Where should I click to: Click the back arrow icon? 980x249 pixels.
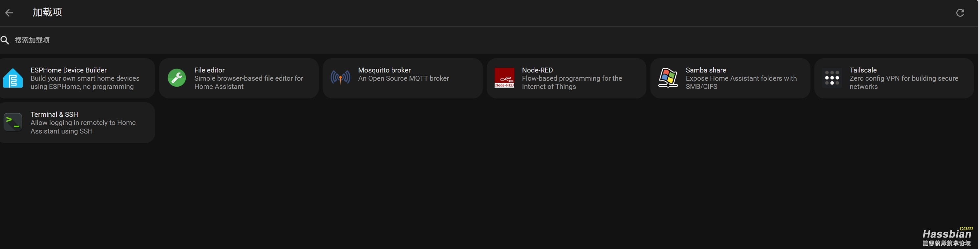point(9,13)
